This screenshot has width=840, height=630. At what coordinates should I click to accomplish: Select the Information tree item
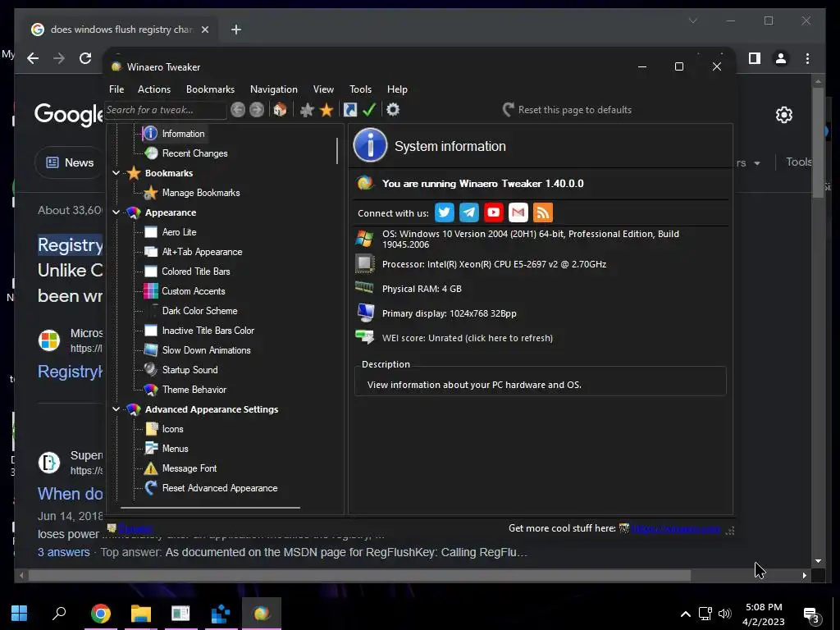click(183, 134)
